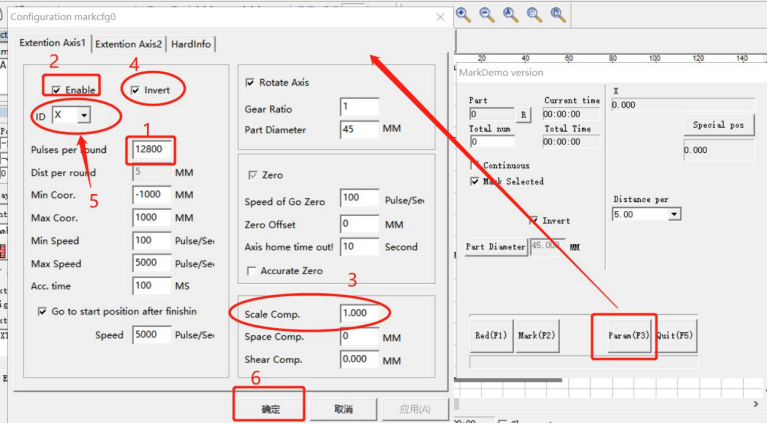
Task: Click the zoom in magnifier icon
Action: click(x=464, y=14)
